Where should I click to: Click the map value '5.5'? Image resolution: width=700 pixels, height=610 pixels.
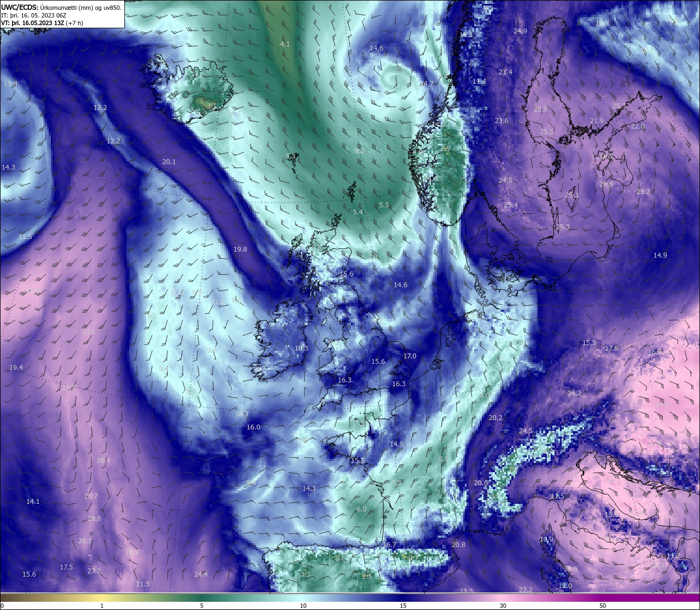click(384, 205)
